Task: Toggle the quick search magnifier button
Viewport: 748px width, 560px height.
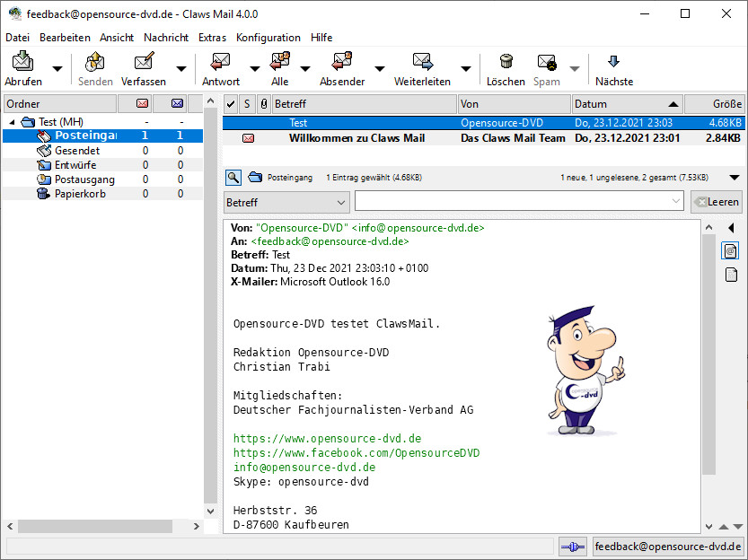Action: 233,178
